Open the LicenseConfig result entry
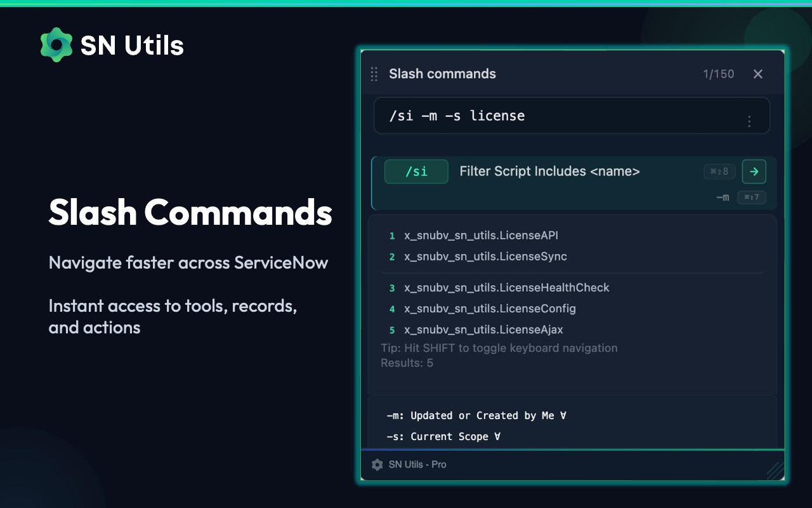Image resolution: width=812 pixels, height=508 pixels. (490, 309)
